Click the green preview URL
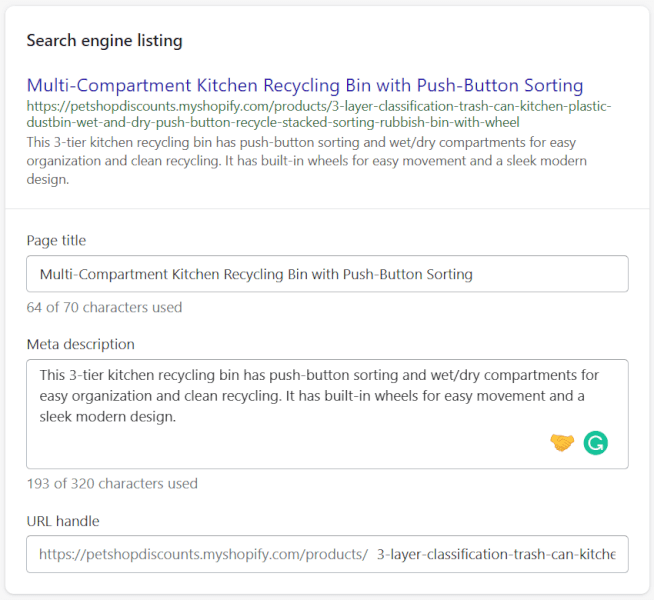Viewport: 654px width, 600px height. pyautogui.click(x=319, y=114)
